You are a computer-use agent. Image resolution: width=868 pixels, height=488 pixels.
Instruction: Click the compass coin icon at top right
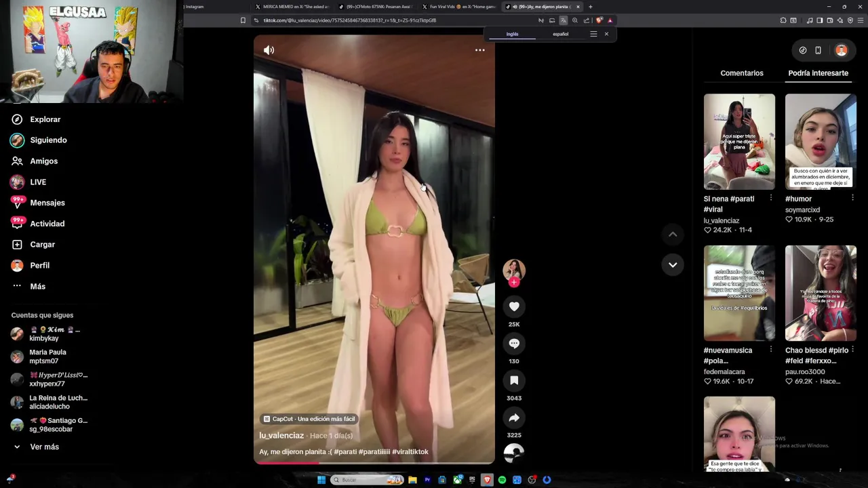click(x=803, y=50)
